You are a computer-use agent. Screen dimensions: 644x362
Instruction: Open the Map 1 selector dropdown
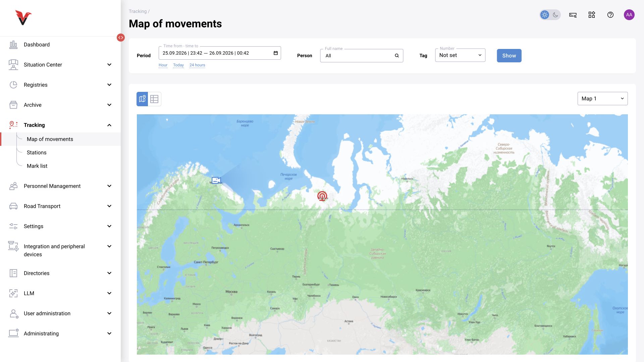[603, 99]
